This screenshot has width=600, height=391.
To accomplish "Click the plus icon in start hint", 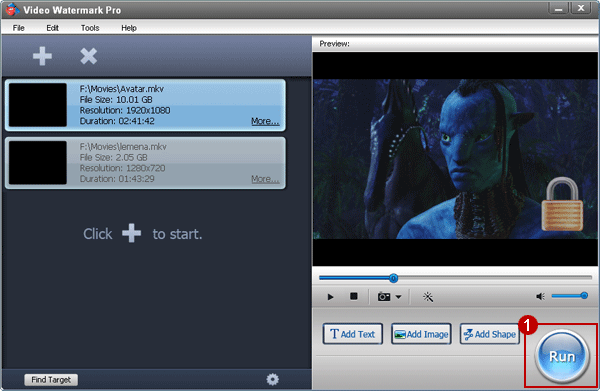I will [131, 233].
